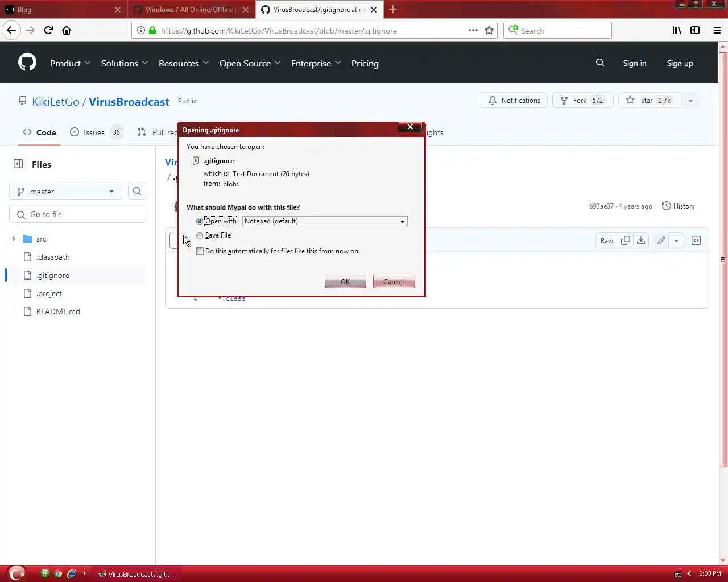The image size is (728, 582).
Task: Open the symbols panel icon
Action: pyautogui.click(x=696, y=240)
